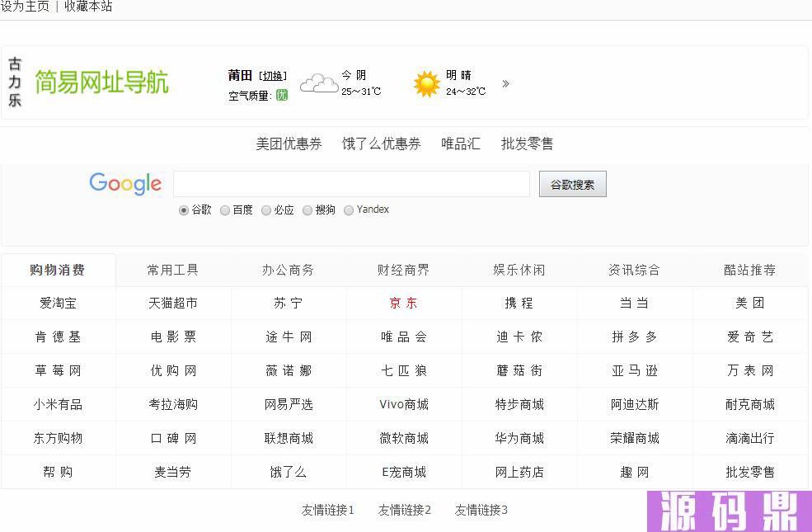Open the 联想商城 site link
The image size is (812, 532).
[289, 438]
